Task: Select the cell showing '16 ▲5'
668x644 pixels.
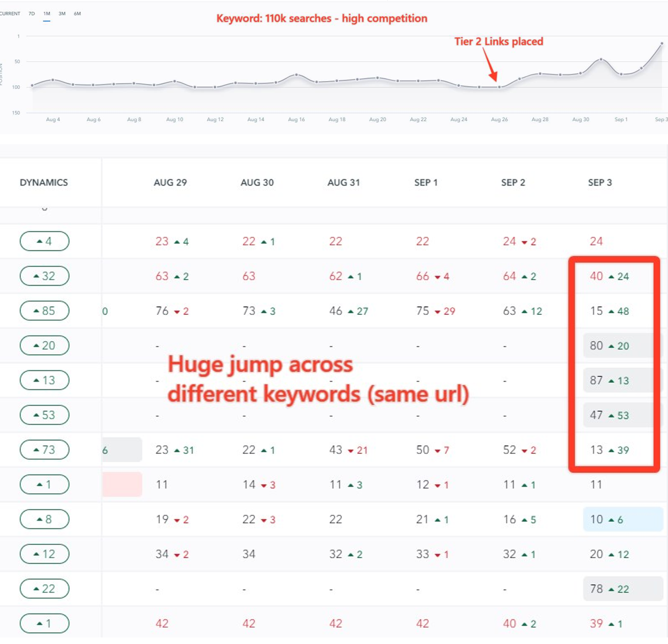Action: pyautogui.click(x=519, y=519)
